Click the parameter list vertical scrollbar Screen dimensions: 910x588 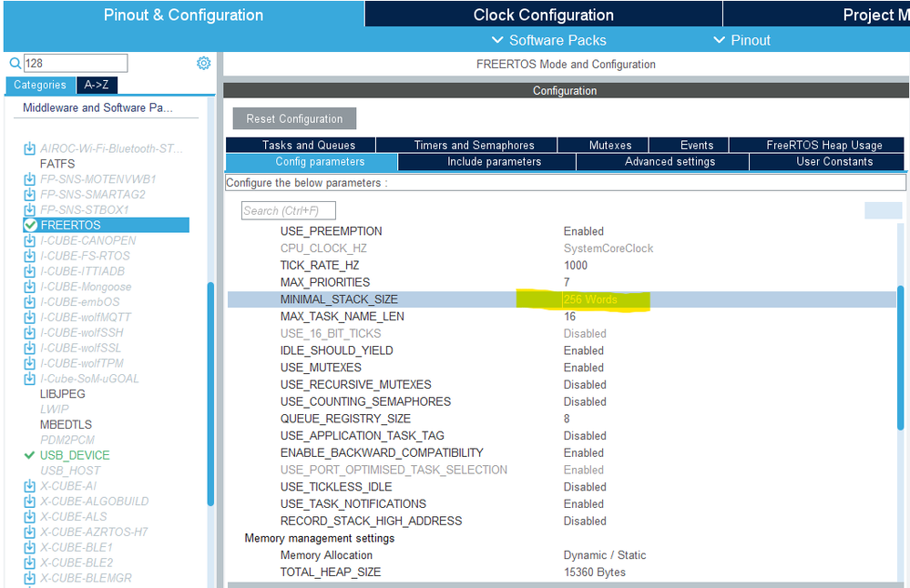[901, 357]
